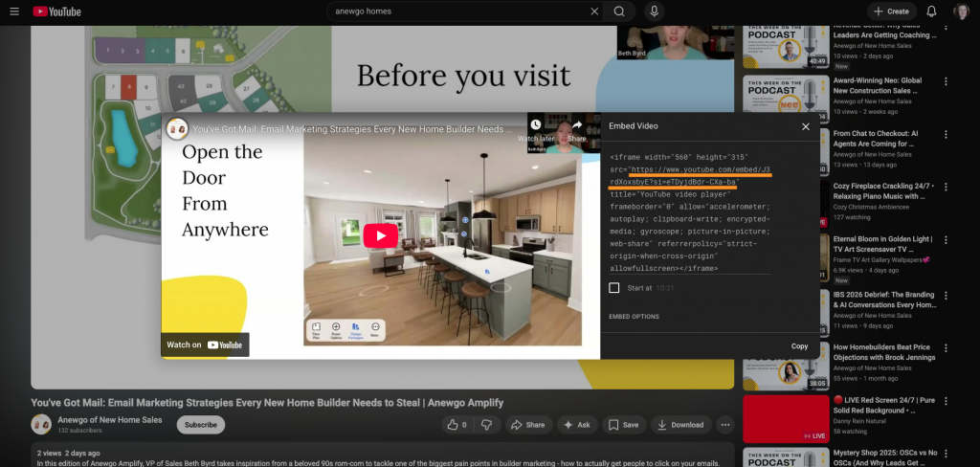Go to YouTube home via logo
Screen dimensions: 980x467
tap(57, 11)
